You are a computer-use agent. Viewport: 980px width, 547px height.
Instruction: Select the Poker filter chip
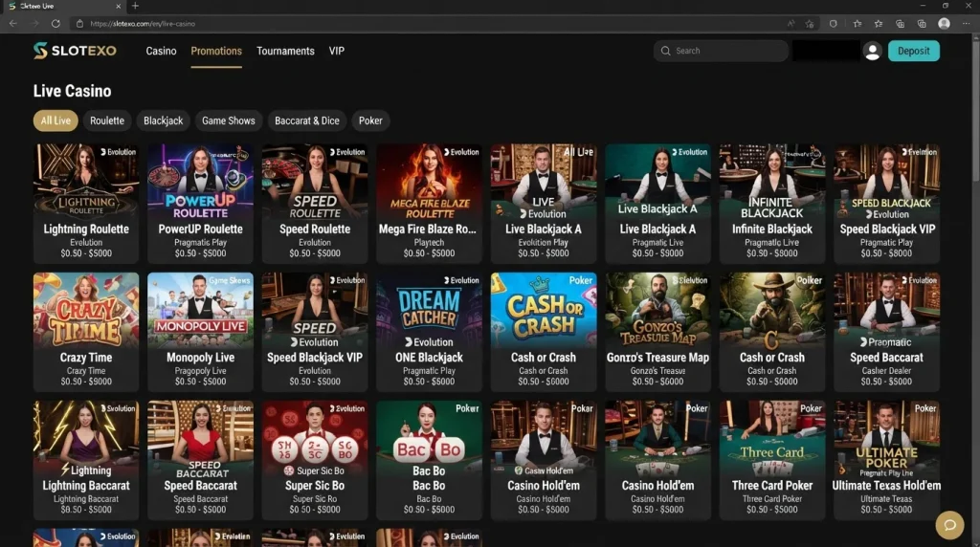[x=370, y=120]
